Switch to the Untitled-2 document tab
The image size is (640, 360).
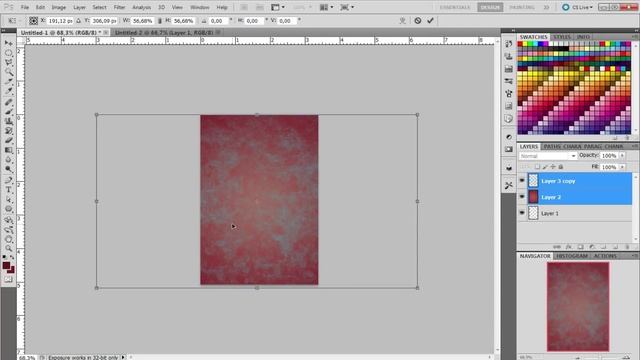(164, 32)
